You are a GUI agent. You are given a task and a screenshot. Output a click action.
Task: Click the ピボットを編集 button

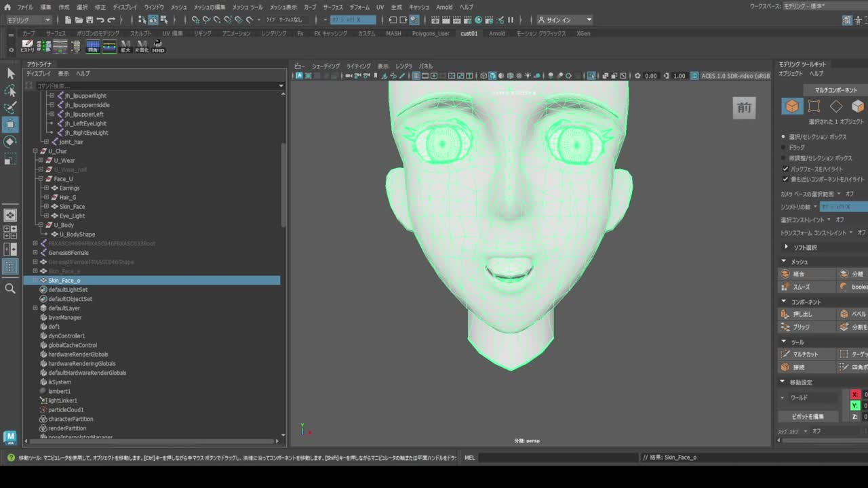(808, 416)
